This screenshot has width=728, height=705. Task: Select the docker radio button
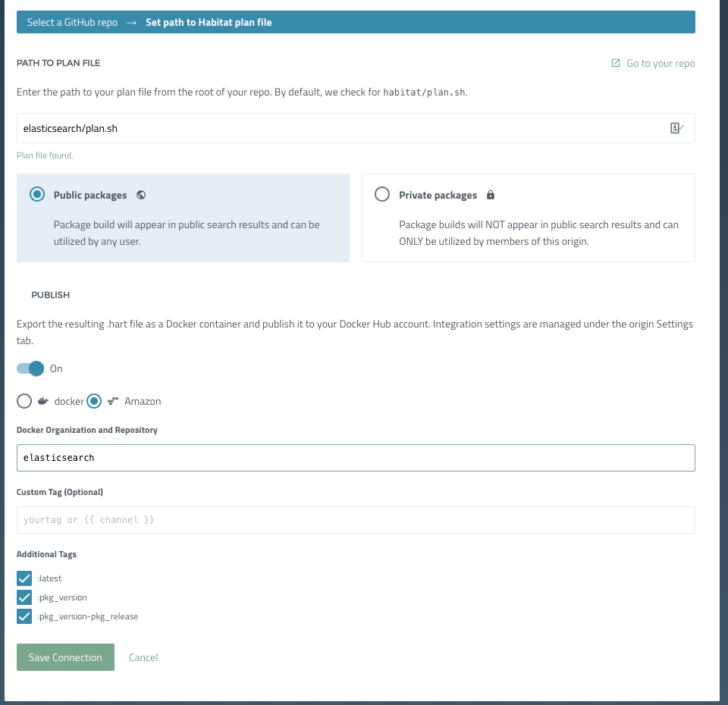tap(24, 401)
